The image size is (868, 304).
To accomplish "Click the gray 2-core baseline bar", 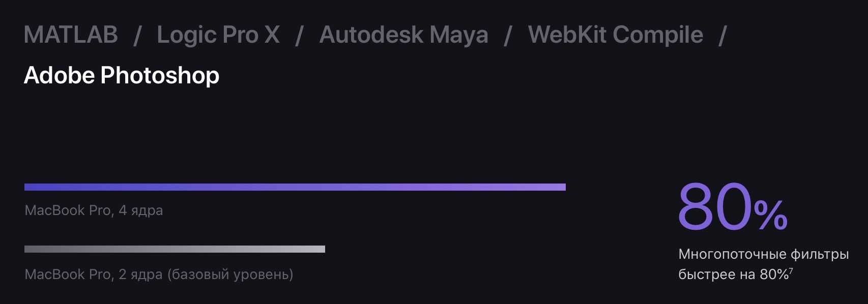I will click(x=175, y=249).
